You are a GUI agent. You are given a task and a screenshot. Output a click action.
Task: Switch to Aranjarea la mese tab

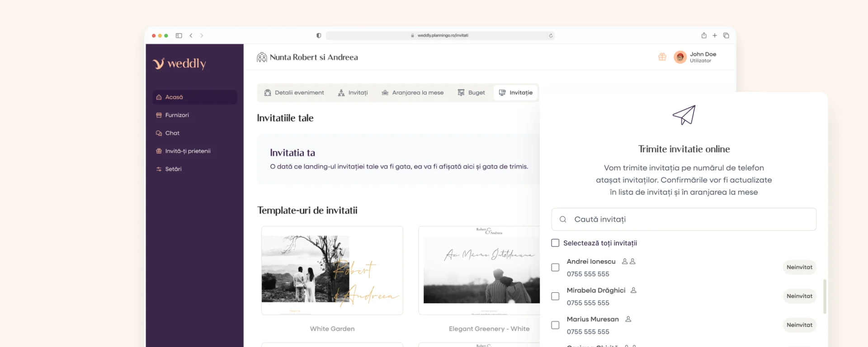412,93
